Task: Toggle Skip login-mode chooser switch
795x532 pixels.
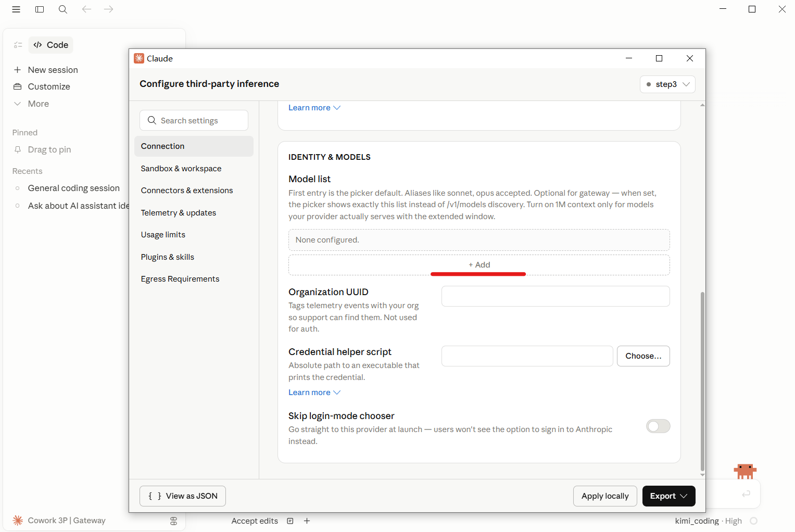Action: 658,426
